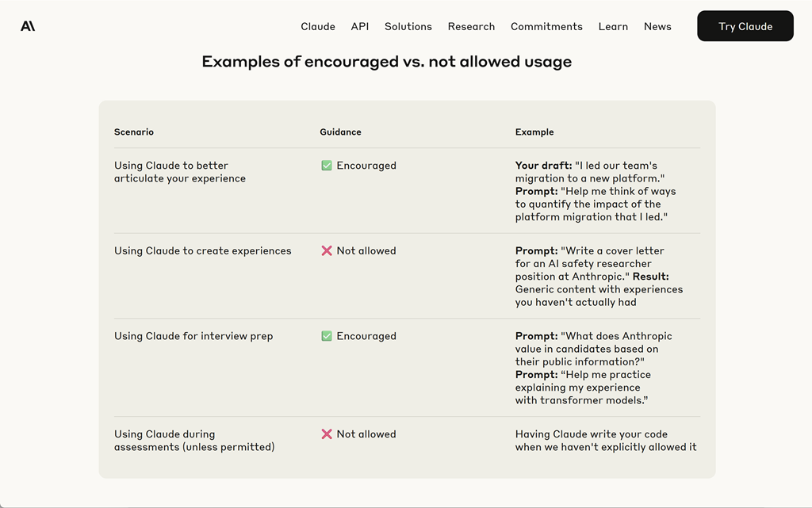Click the red X in the assessments row

[x=326, y=434]
